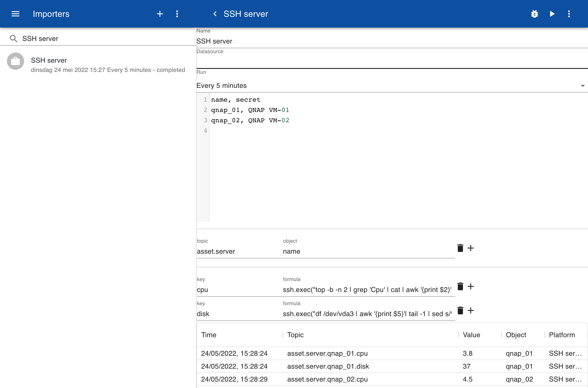Delete the cpu key row
The height and width of the screenshot is (388, 588).
click(x=460, y=286)
